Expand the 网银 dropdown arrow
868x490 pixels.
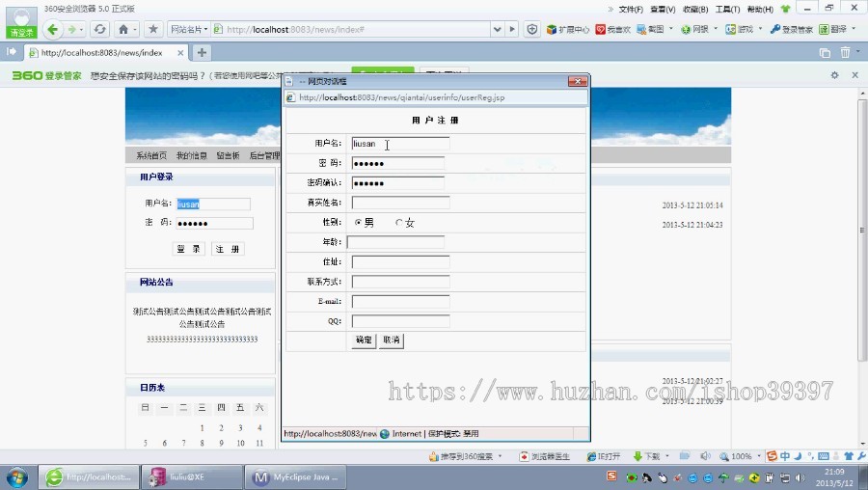pyautogui.click(x=716, y=28)
